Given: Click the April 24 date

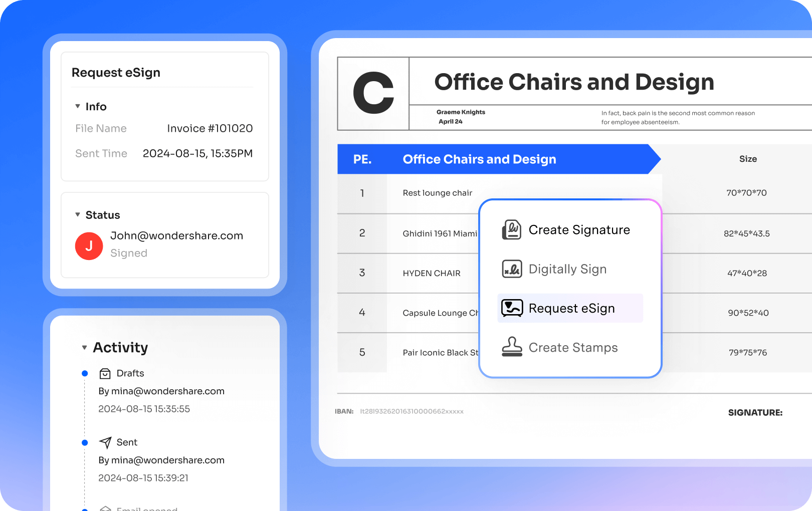Looking at the screenshot, I should tap(451, 122).
